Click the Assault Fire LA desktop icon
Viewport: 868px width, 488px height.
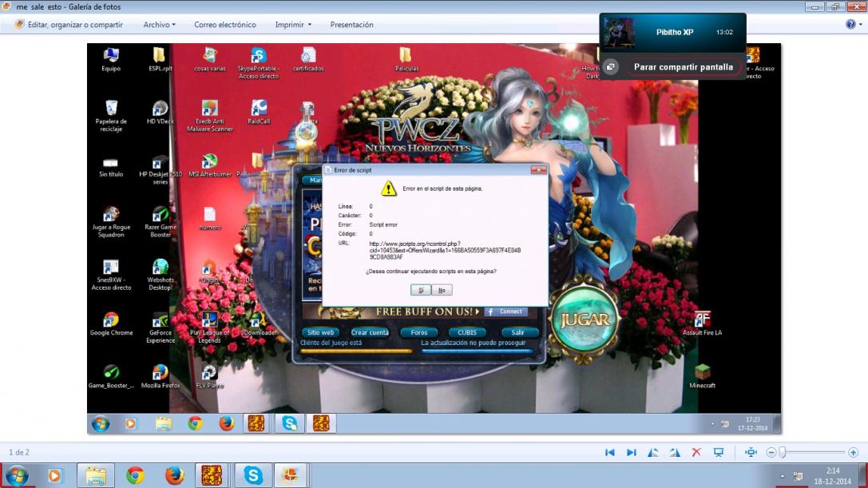coord(702,323)
